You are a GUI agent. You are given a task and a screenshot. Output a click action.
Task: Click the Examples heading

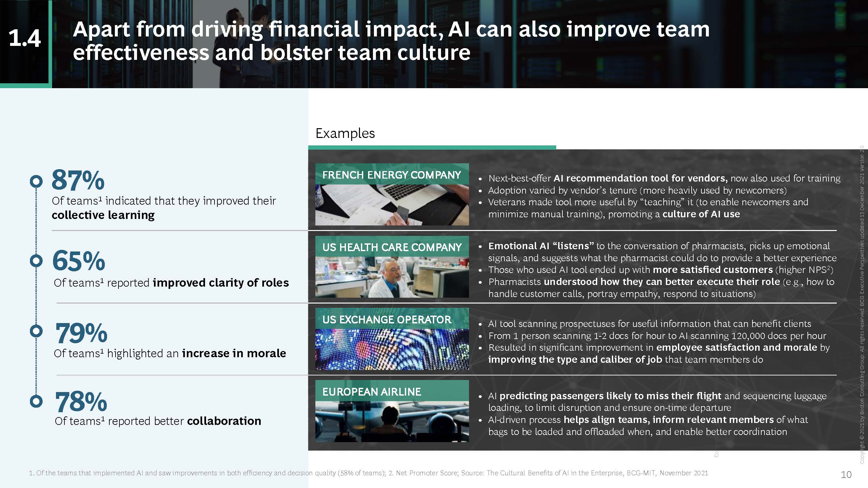tap(345, 133)
